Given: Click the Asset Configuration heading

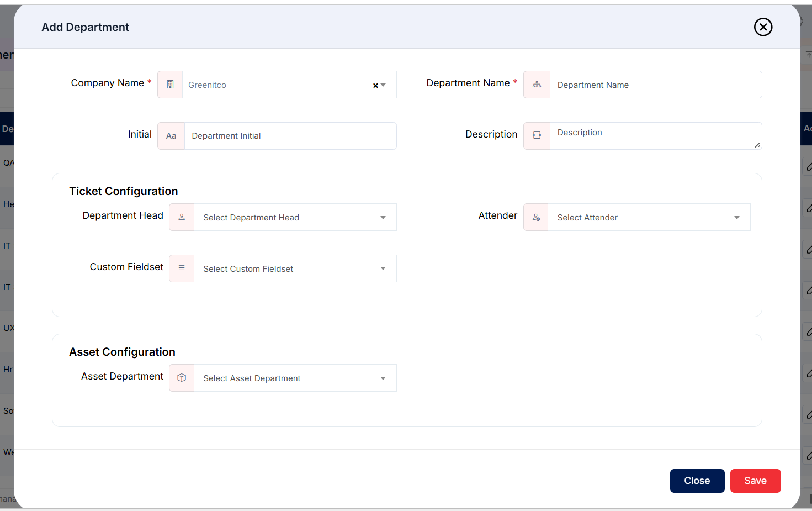Looking at the screenshot, I should pos(122,352).
